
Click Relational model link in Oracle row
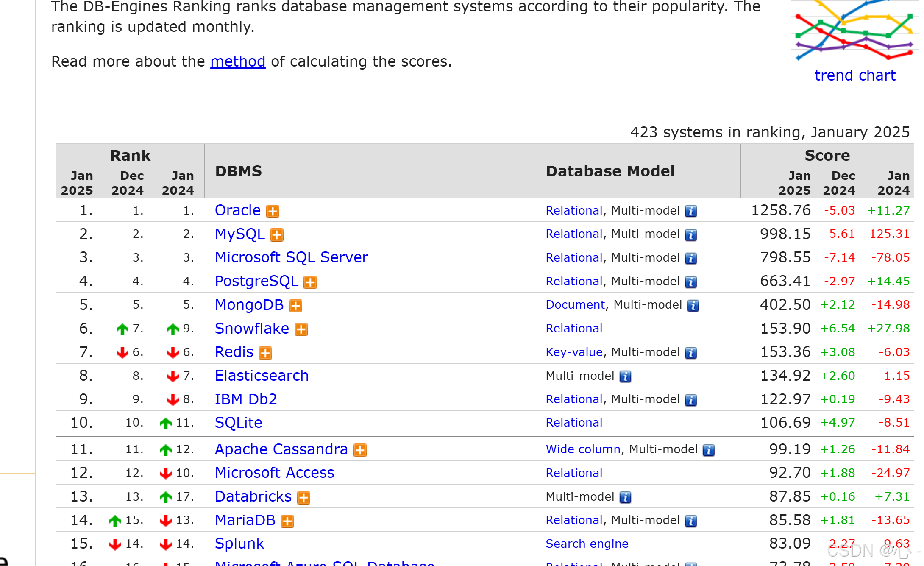[x=574, y=210]
